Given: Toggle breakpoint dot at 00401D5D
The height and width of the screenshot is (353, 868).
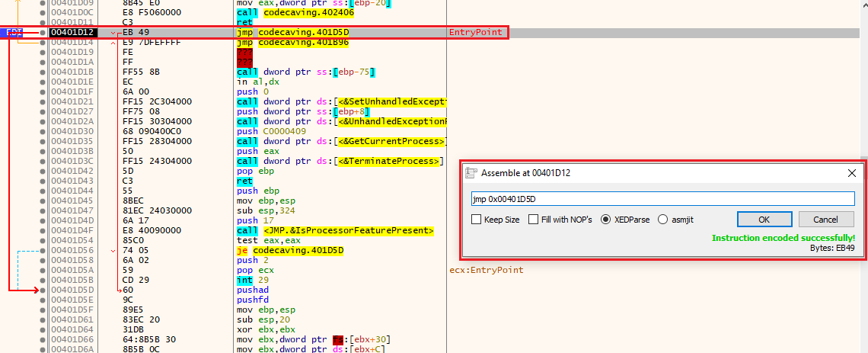Looking at the screenshot, I should pos(43,290).
